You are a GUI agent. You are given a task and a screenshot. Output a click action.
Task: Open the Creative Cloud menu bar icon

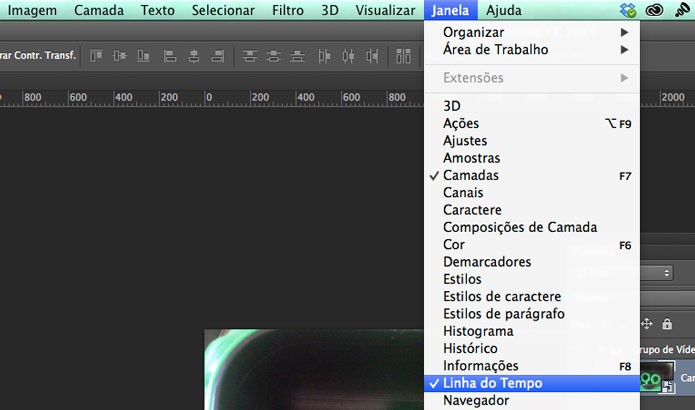[x=654, y=10]
